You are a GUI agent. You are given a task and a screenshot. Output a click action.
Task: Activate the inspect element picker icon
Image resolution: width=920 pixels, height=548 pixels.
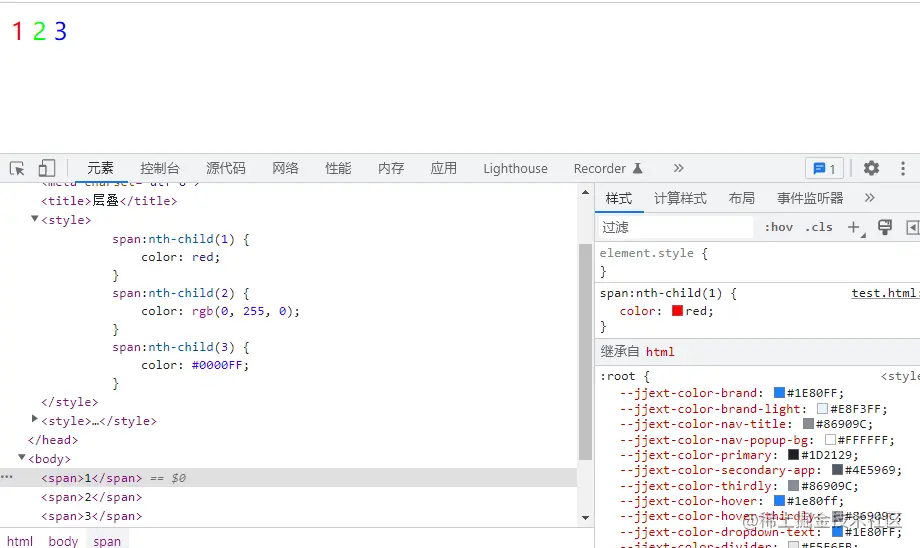[17, 168]
